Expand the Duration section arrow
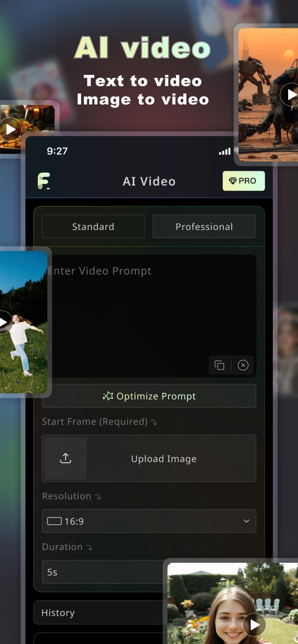Image resolution: width=298 pixels, height=644 pixels. point(89,548)
